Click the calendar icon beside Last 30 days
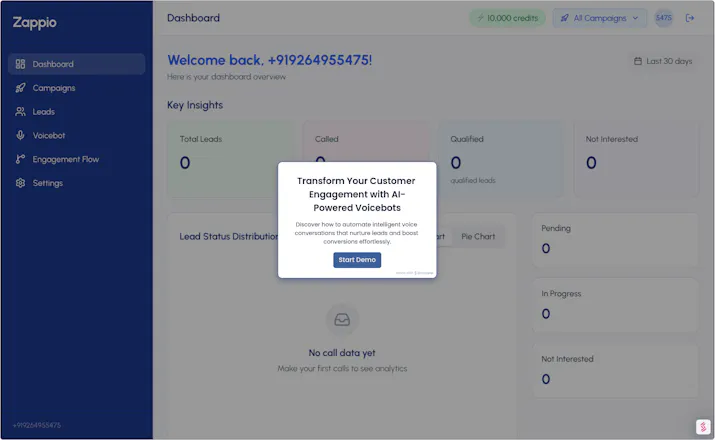The height and width of the screenshot is (440, 715). 638,61
